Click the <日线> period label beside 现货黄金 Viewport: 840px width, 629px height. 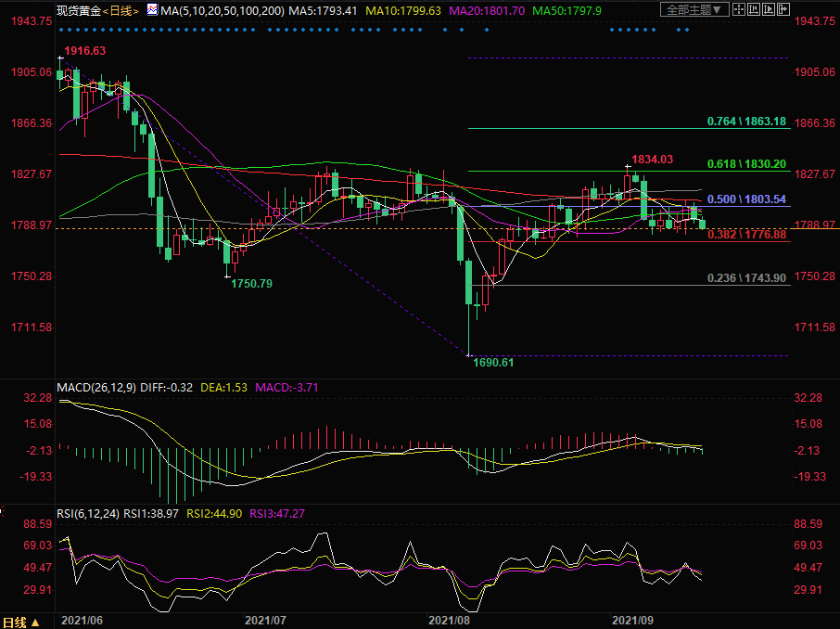pyautogui.click(x=120, y=11)
